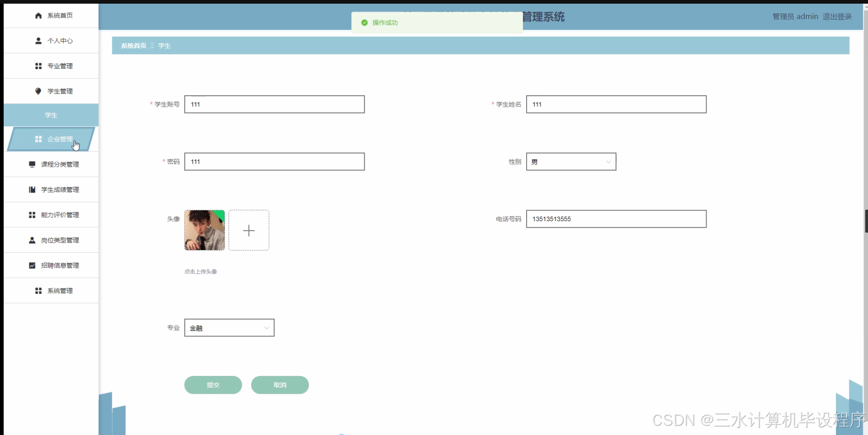This screenshot has width=868, height=435.
Task: Click the 学生成绩管理 chart icon
Action: click(x=32, y=189)
